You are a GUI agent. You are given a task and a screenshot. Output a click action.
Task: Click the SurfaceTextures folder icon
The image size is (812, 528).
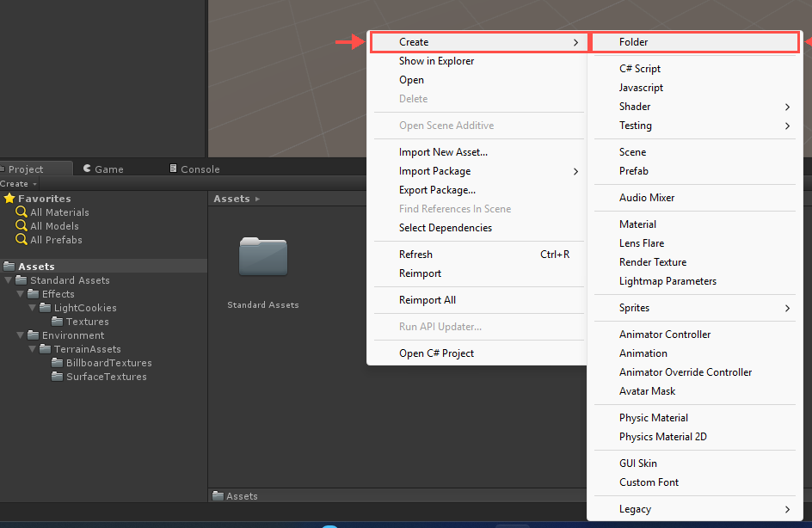(57, 377)
